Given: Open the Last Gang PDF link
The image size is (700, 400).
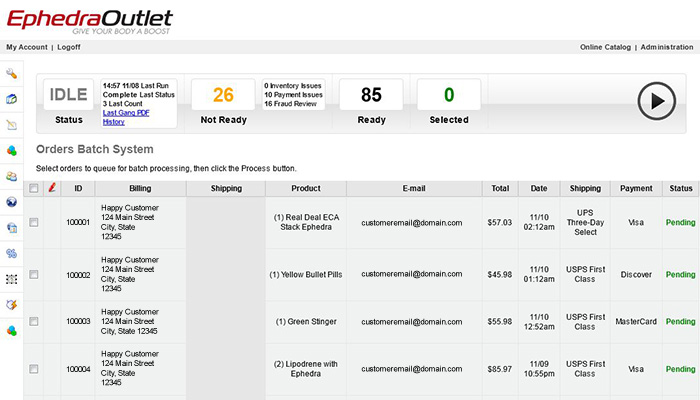Looking at the screenshot, I should tap(126, 113).
